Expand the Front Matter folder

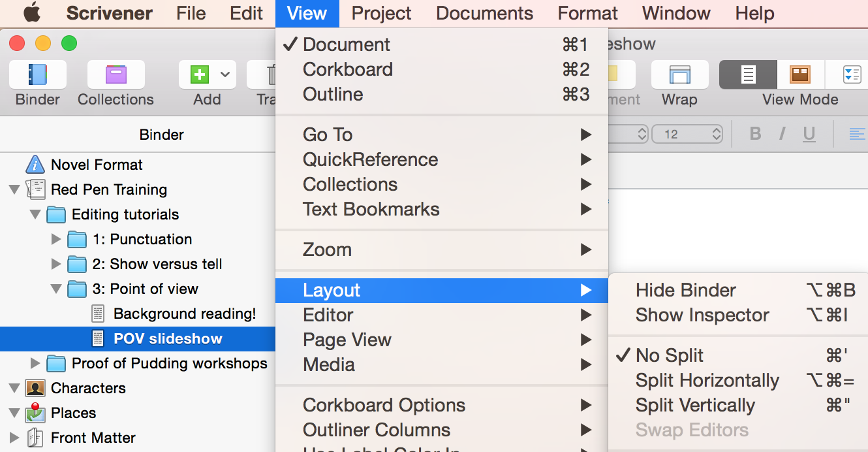(14, 438)
